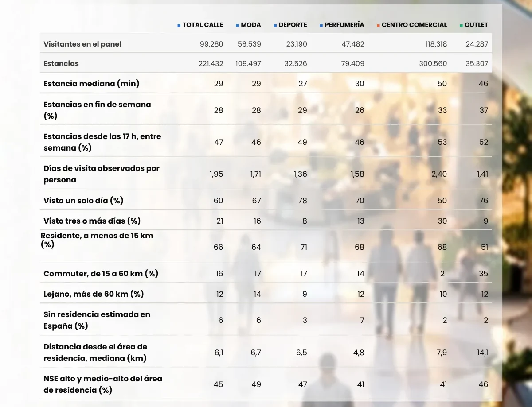This screenshot has width=532, height=407.
Task: Select the Outlet stays value 35.307
Action: coord(477,63)
